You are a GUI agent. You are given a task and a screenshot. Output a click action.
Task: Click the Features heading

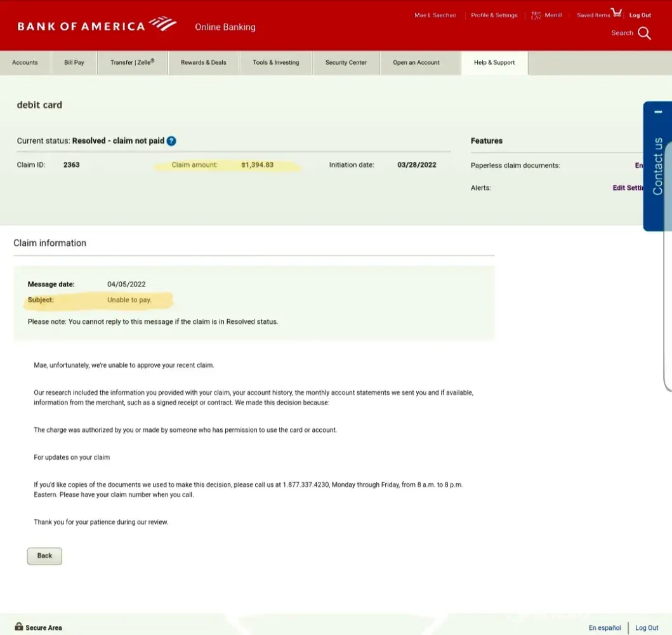[487, 141]
